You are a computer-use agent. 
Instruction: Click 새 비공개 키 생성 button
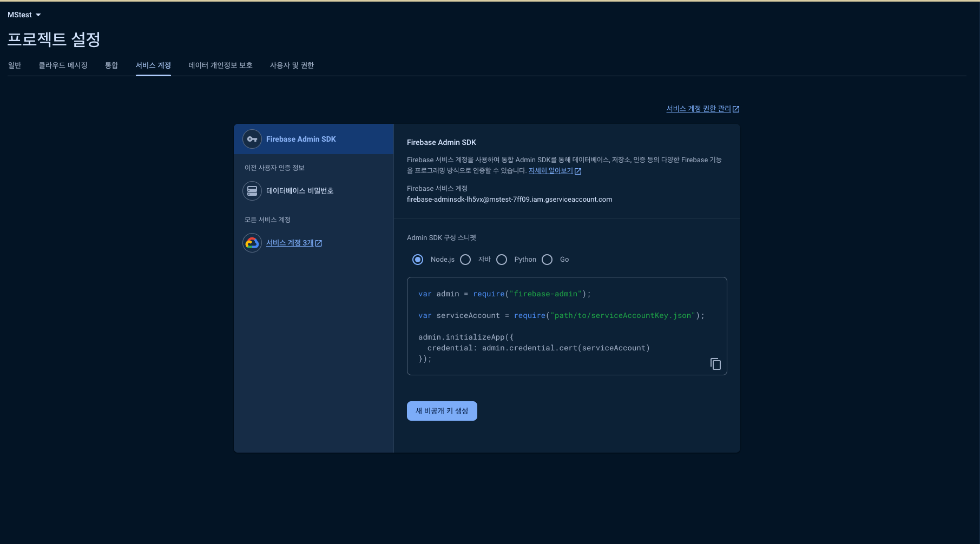442,411
